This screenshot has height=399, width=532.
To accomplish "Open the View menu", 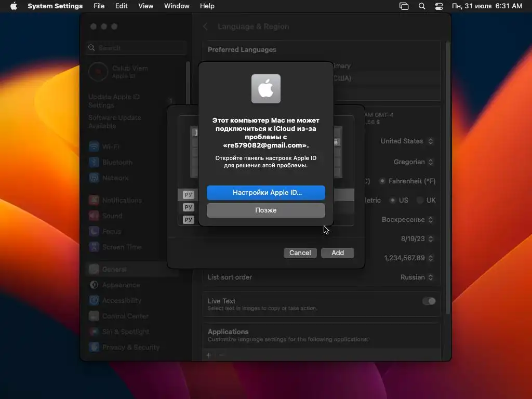I will point(145,6).
